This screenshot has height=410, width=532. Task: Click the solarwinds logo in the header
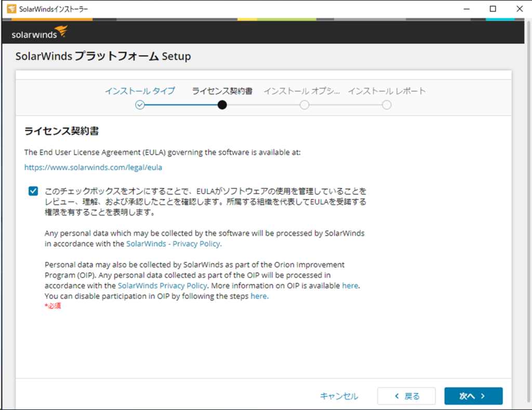pos(39,32)
